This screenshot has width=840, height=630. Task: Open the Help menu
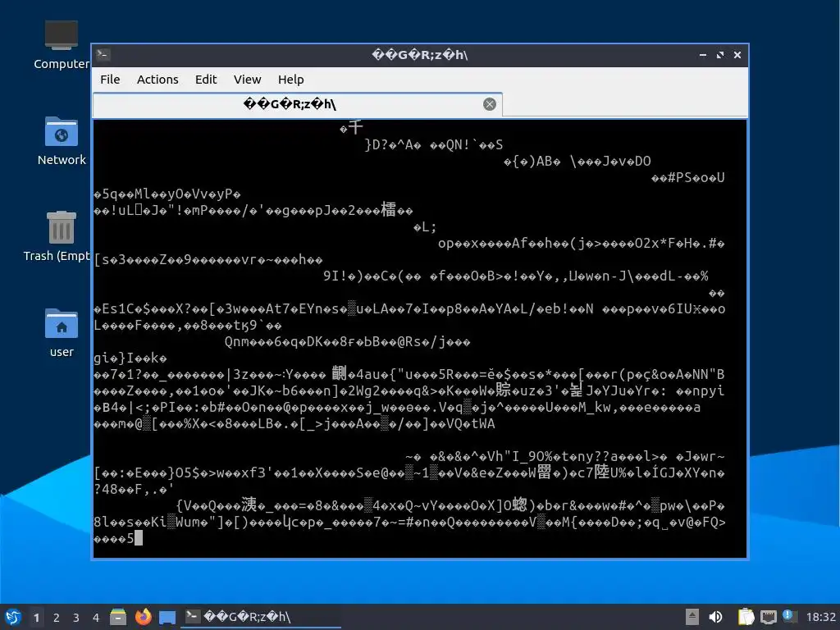pyautogui.click(x=290, y=80)
